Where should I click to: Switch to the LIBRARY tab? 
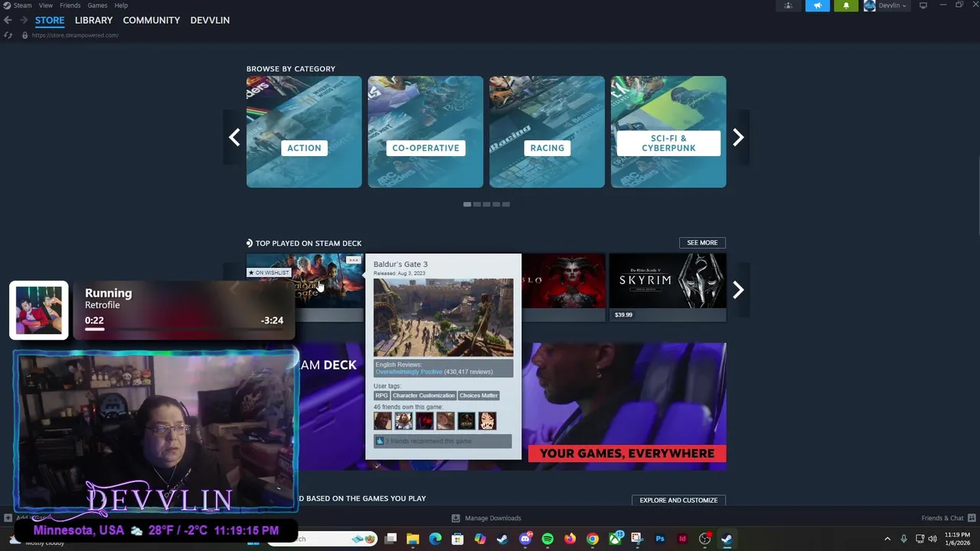(93, 20)
